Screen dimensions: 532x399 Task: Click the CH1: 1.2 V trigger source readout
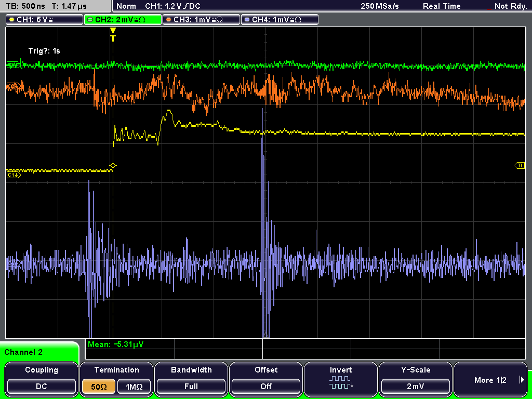point(172,6)
